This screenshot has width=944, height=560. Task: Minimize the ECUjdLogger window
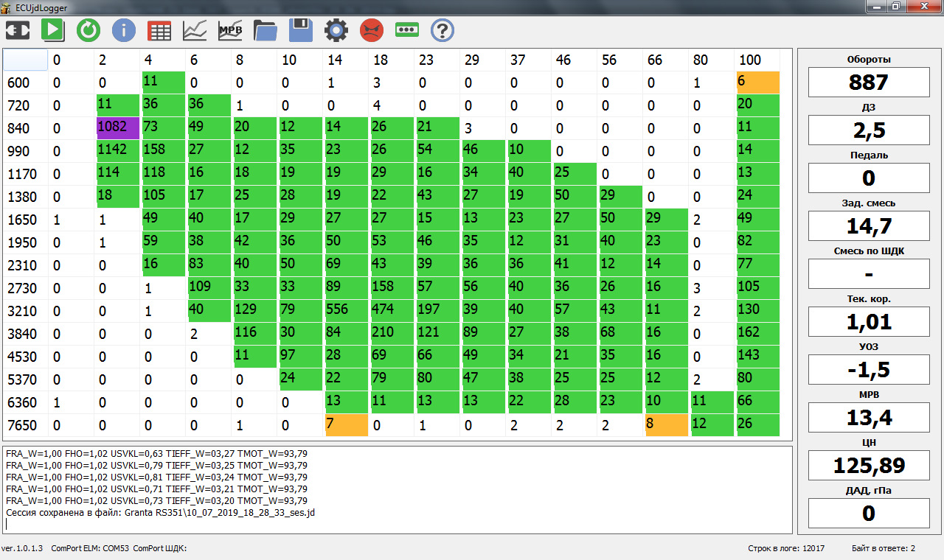tap(876, 6)
